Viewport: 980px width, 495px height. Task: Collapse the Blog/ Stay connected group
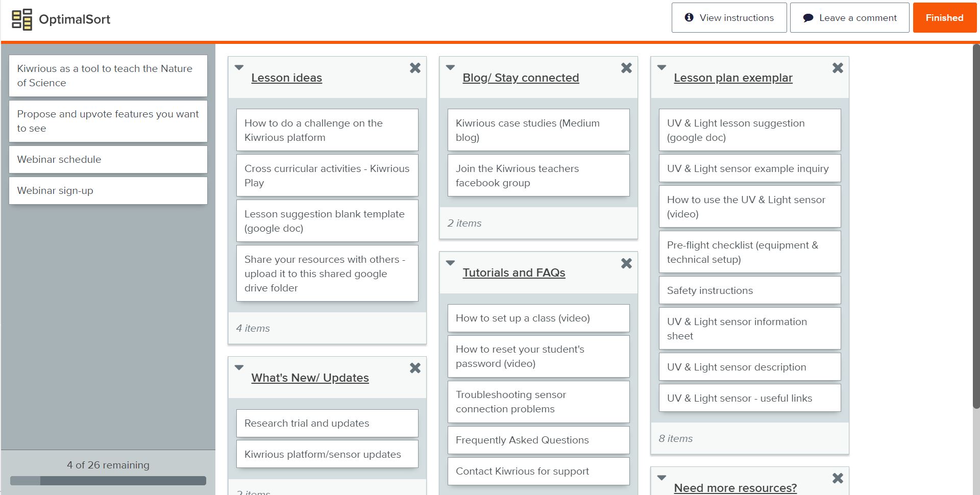click(x=450, y=67)
